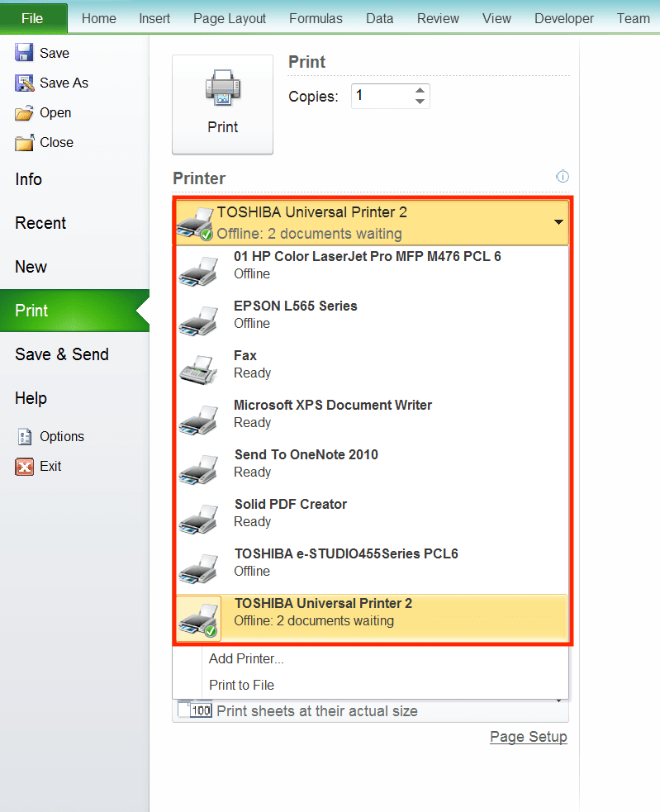Select highlighted TOSHIBA Universal Printer 2 entry
The image size is (660, 812).
tap(372, 619)
